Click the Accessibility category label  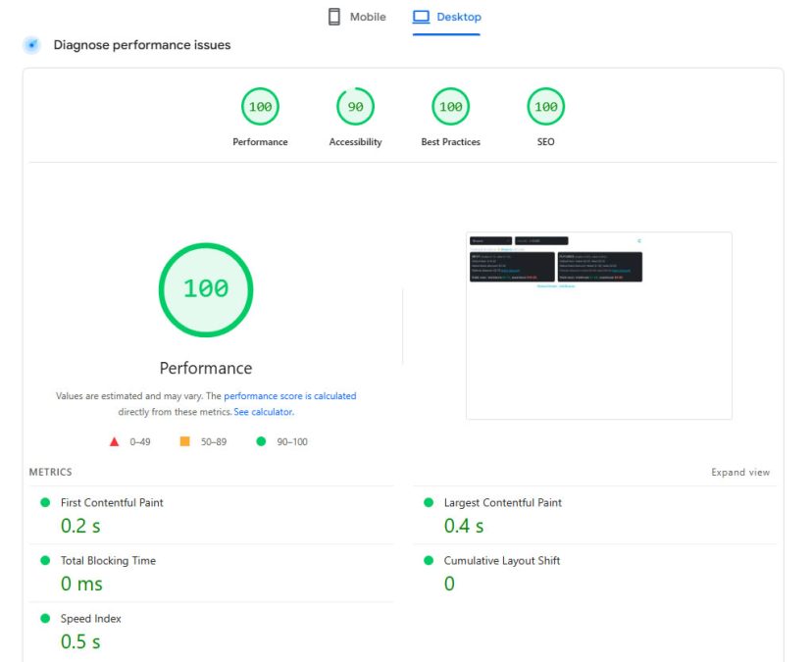pos(355,142)
